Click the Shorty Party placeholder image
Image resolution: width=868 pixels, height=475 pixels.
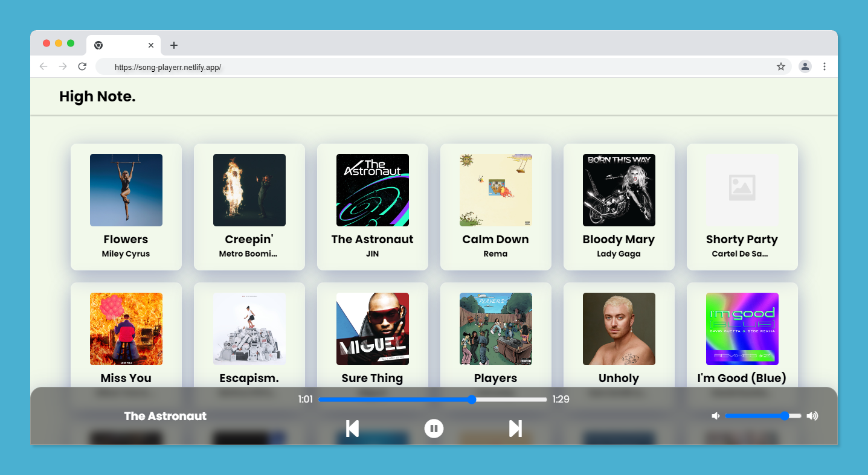pyautogui.click(x=742, y=190)
